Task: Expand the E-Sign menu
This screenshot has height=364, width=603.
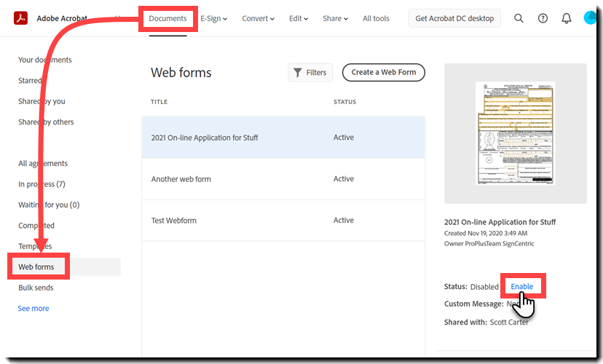Action: pyautogui.click(x=214, y=18)
